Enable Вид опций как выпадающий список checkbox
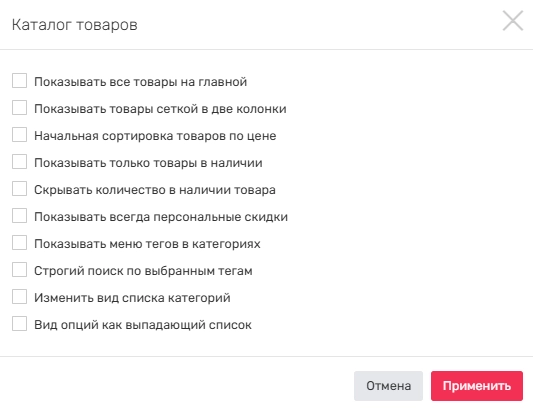This screenshot has width=533, height=414. [x=19, y=324]
